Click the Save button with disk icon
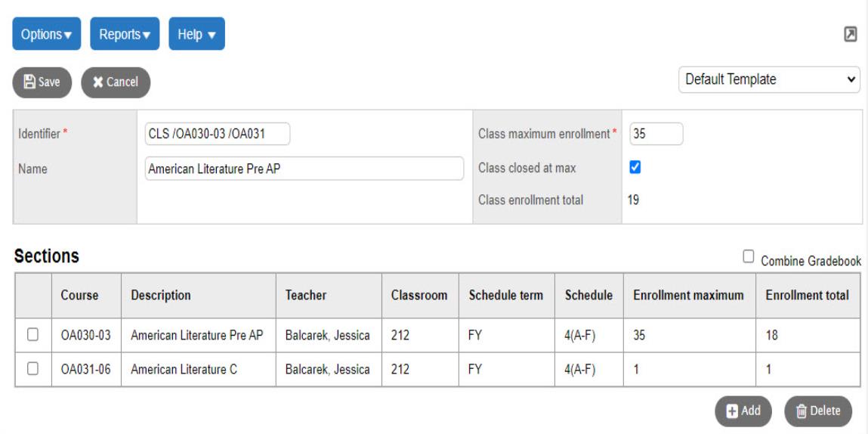 point(42,82)
